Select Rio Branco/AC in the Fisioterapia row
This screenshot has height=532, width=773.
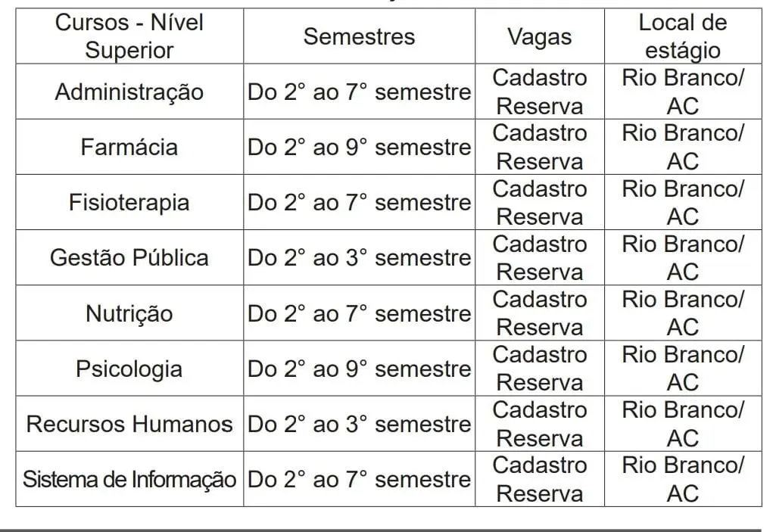coord(682,202)
